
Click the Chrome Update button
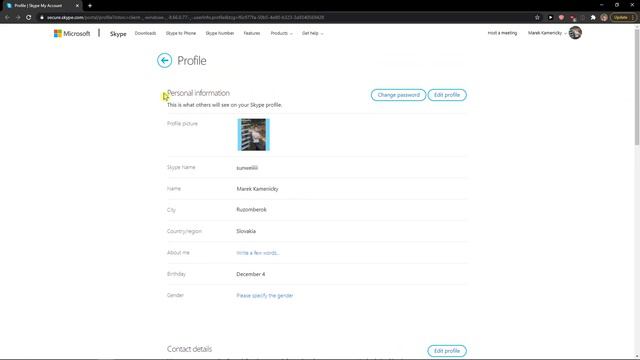tap(623, 18)
